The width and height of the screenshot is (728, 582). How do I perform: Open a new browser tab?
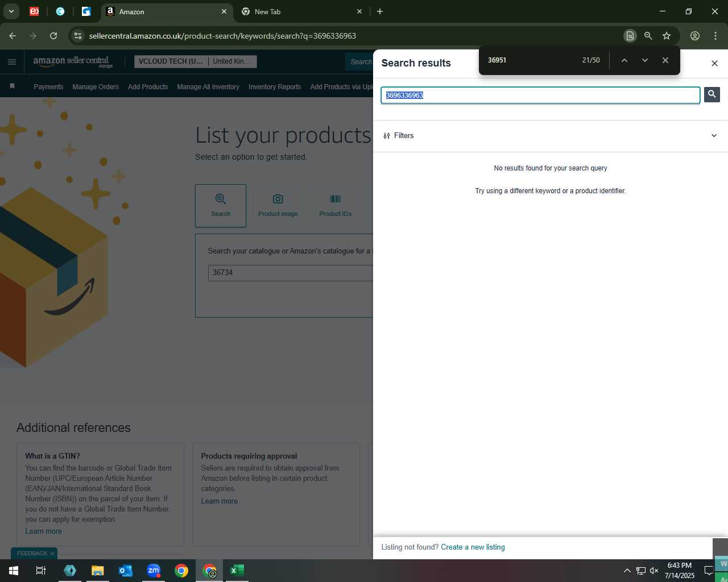[x=380, y=11]
